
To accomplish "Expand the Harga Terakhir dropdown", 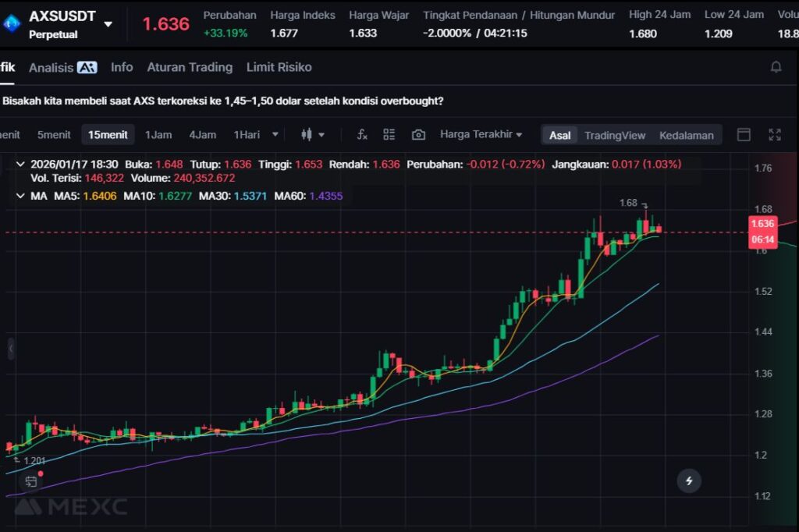I will [x=481, y=134].
